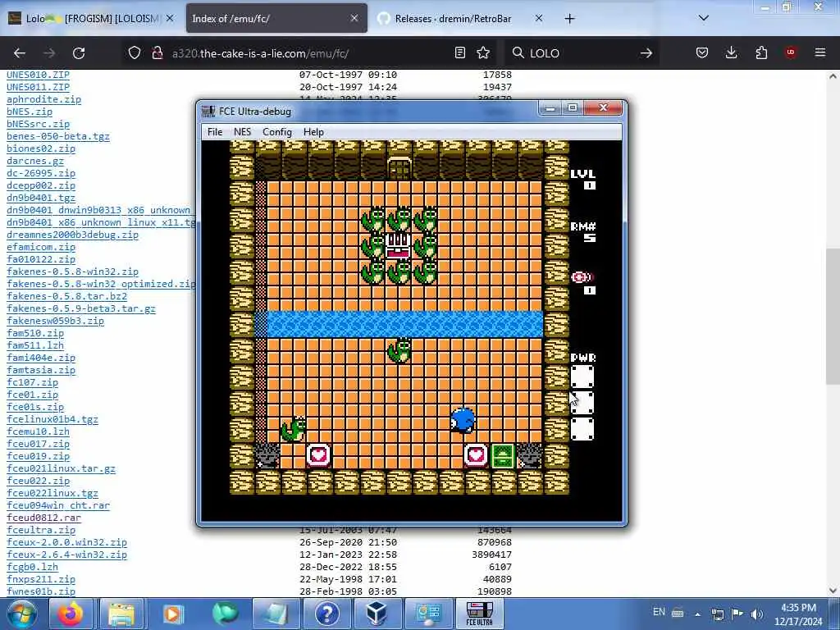Go back in Firefox browser history
Image resolution: width=840 pixels, height=630 pixels.
[20, 53]
